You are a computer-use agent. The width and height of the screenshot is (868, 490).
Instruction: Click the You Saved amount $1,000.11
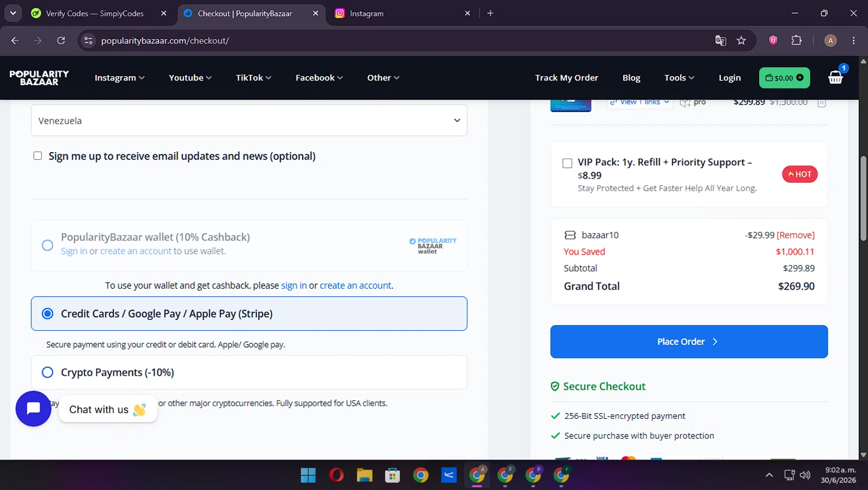coord(795,252)
